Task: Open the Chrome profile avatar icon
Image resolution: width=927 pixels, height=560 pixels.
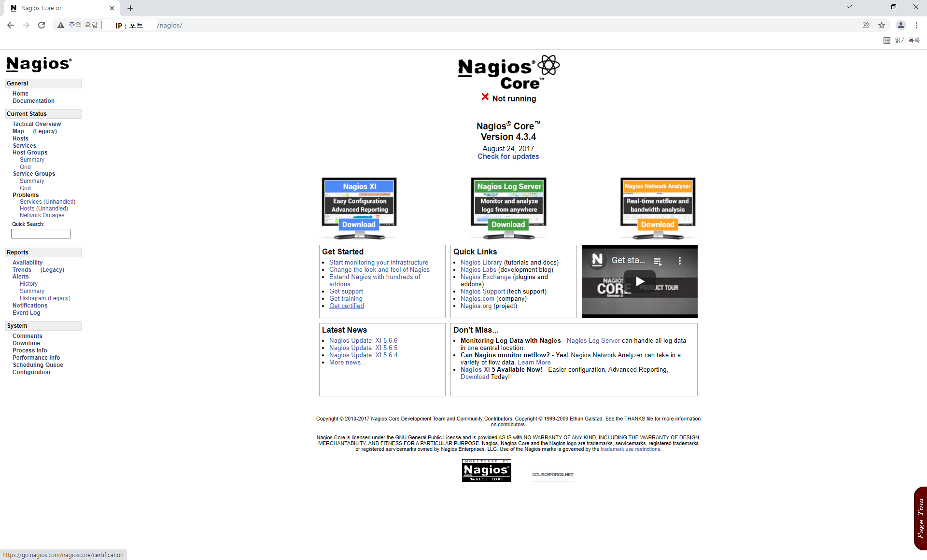Action: (900, 25)
